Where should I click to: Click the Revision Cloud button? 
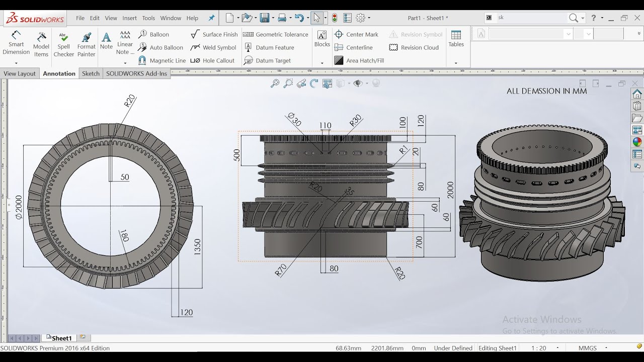(414, 47)
